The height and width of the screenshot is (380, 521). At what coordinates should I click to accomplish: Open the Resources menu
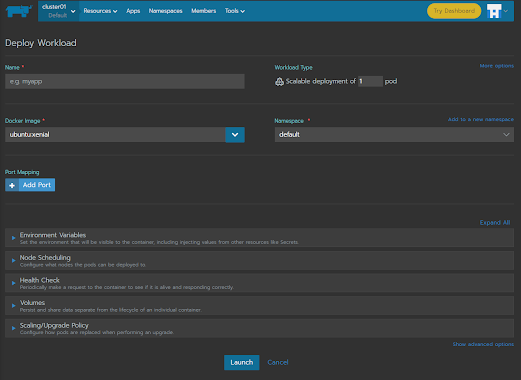tap(100, 11)
